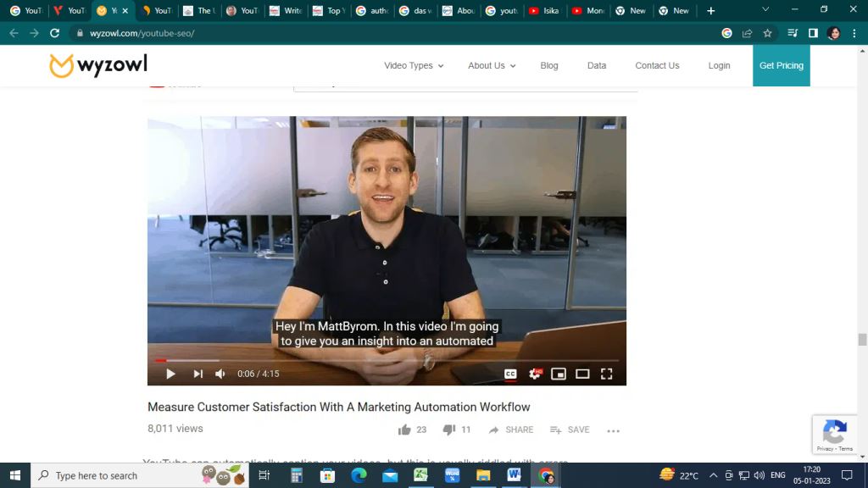
Task: Click the page vertical scrollbar thumb
Action: [862, 339]
